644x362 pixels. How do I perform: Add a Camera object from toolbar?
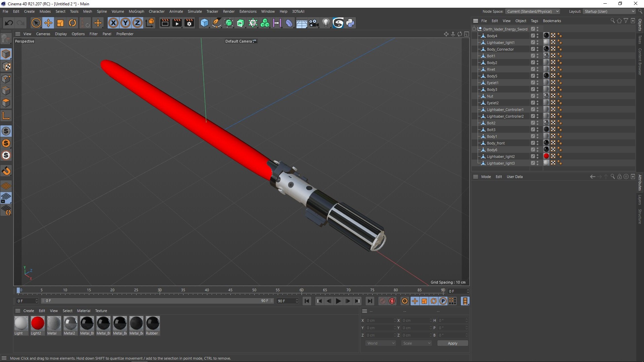point(314,23)
